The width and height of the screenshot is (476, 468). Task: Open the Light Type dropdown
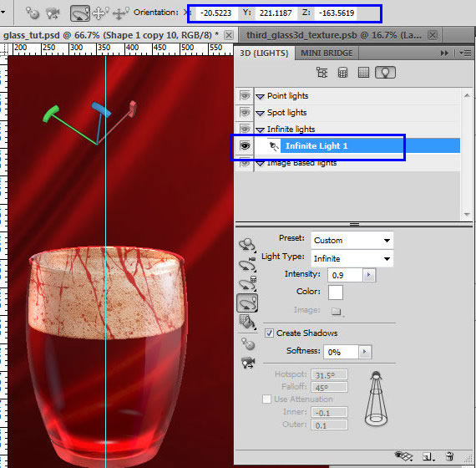(x=352, y=258)
